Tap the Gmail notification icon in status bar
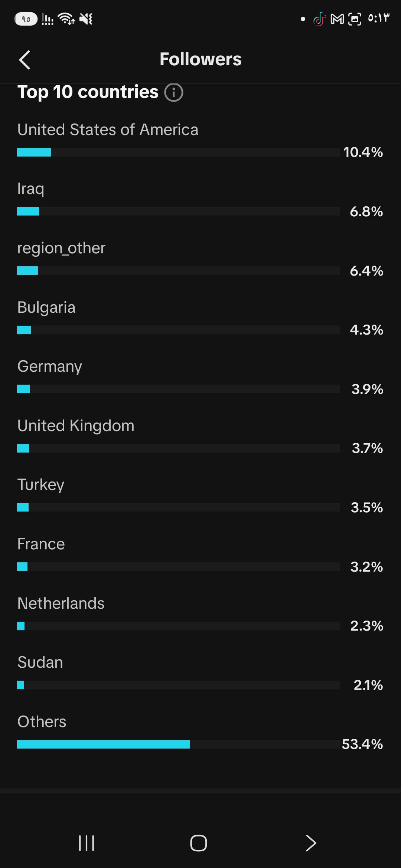The width and height of the screenshot is (401, 868). [337, 19]
